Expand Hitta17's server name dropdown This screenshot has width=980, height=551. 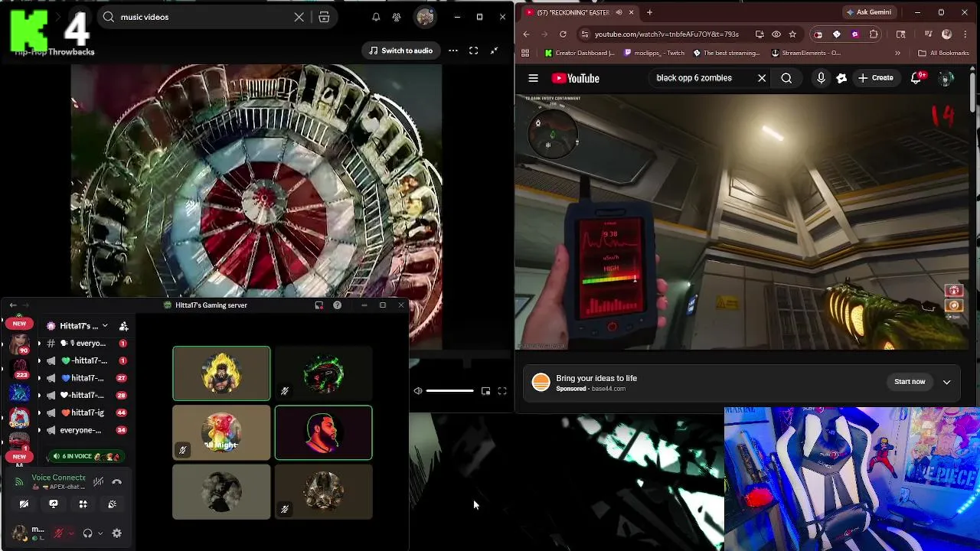pos(105,326)
